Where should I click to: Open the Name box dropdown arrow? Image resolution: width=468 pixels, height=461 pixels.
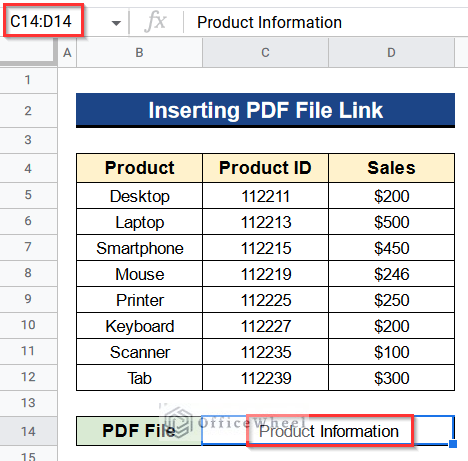116,23
